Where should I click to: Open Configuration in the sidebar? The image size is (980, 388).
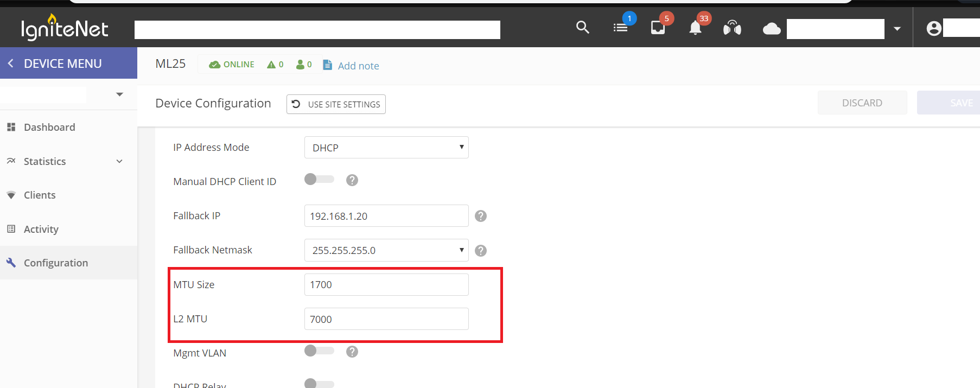pos(56,263)
